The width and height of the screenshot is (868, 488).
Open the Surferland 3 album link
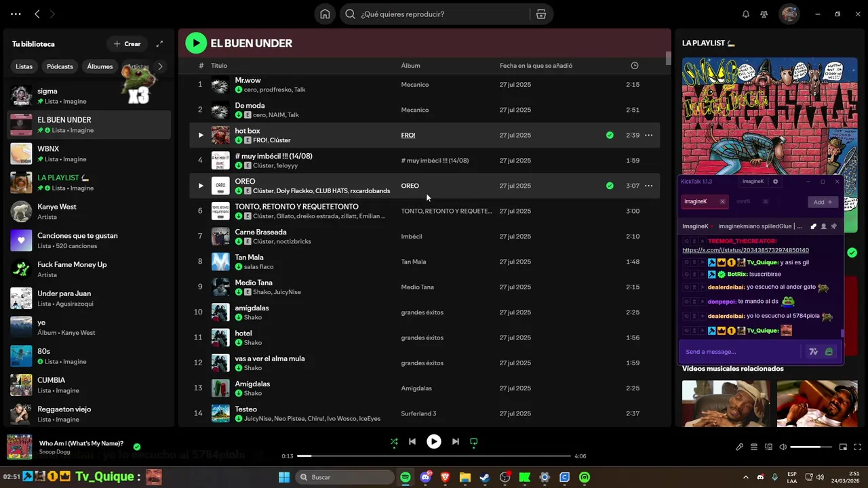(418, 413)
